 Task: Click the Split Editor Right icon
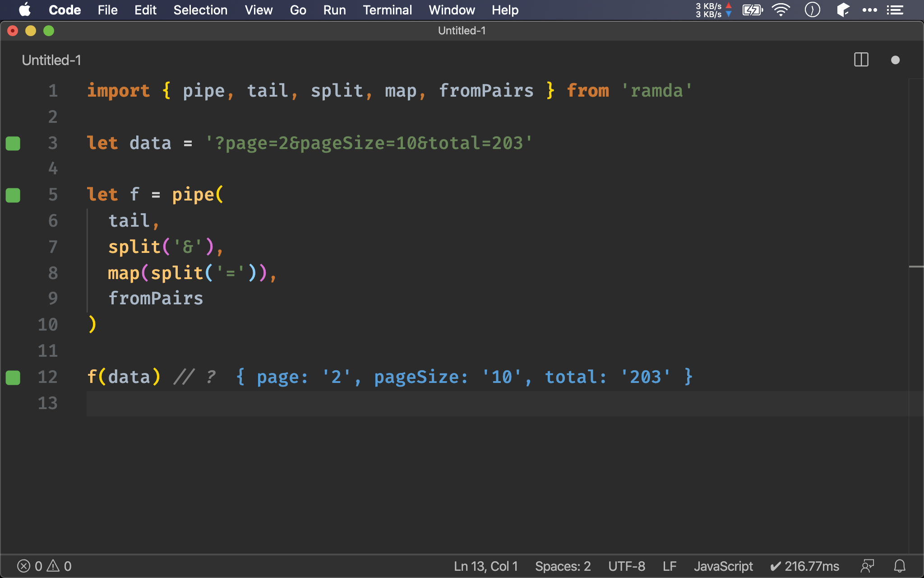tap(861, 60)
